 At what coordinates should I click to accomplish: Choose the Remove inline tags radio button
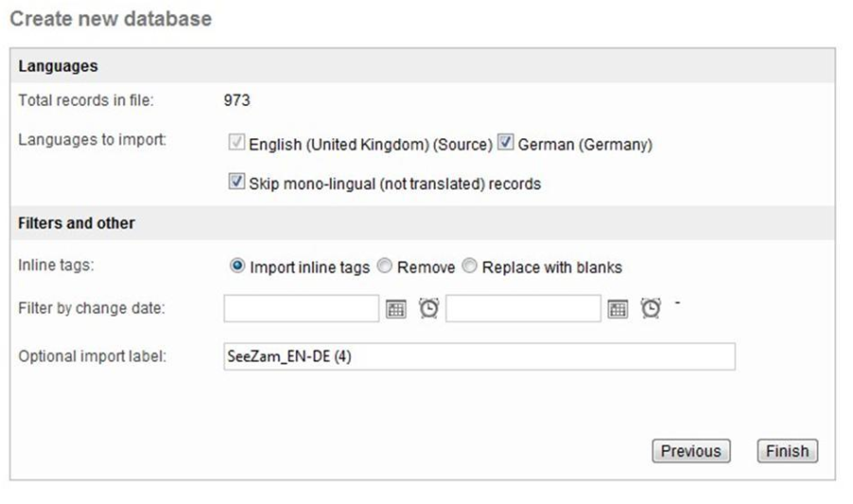385,267
